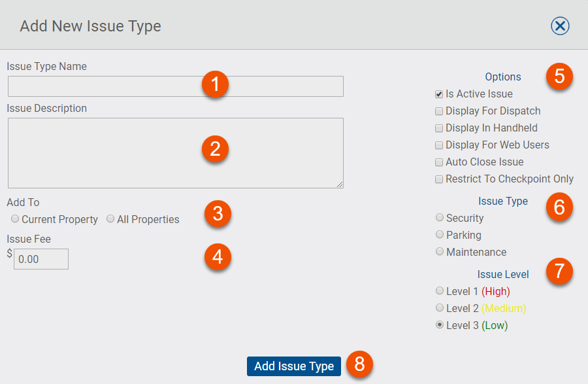Image resolution: width=588 pixels, height=384 pixels.
Task: Click marker 5 beside Options heading
Action: coord(559,77)
